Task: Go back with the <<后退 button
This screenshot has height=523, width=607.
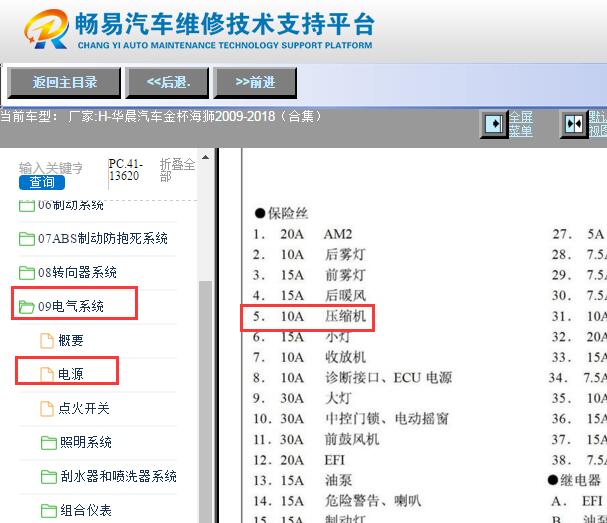Action: (x=168, y=82)
